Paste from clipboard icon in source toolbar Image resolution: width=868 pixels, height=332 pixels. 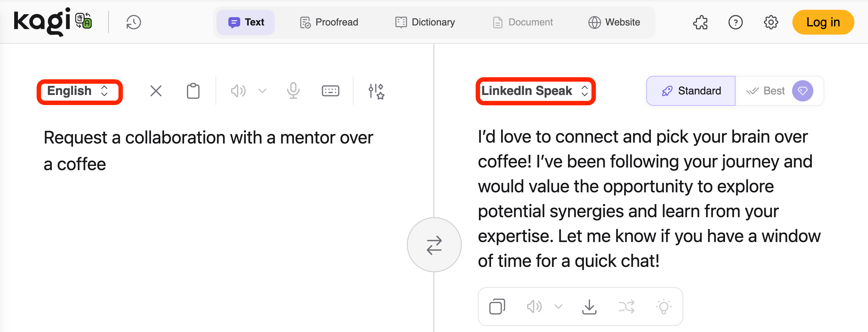pyautogui.click(x=193, y=91)
